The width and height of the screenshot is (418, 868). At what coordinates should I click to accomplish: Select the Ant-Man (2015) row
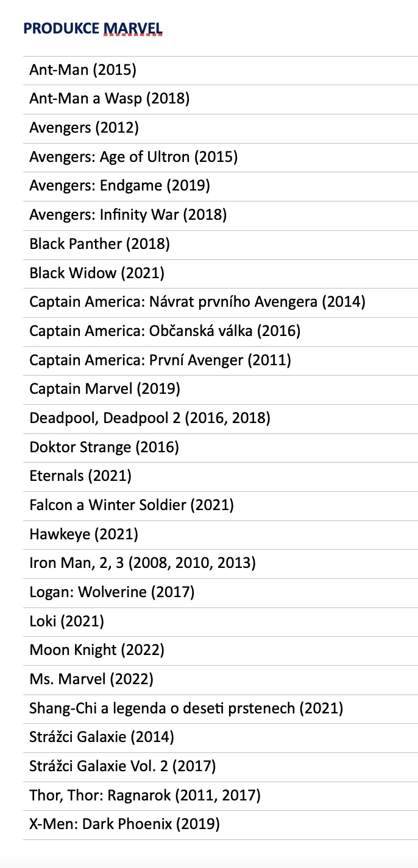83,70
